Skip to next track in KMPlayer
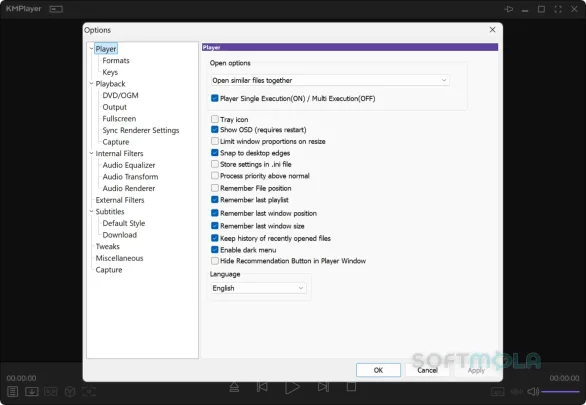The width and height of the screenshot is (586, 405). pyautogui.click(x=323, y=387)
